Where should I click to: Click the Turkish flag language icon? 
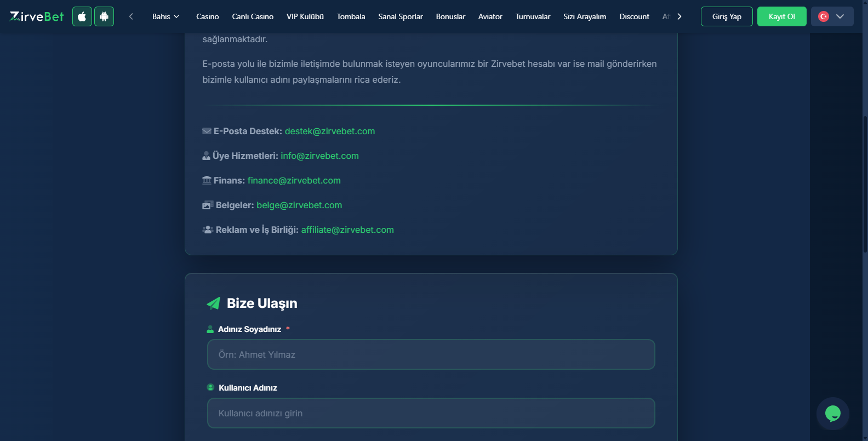coord(824,16)
